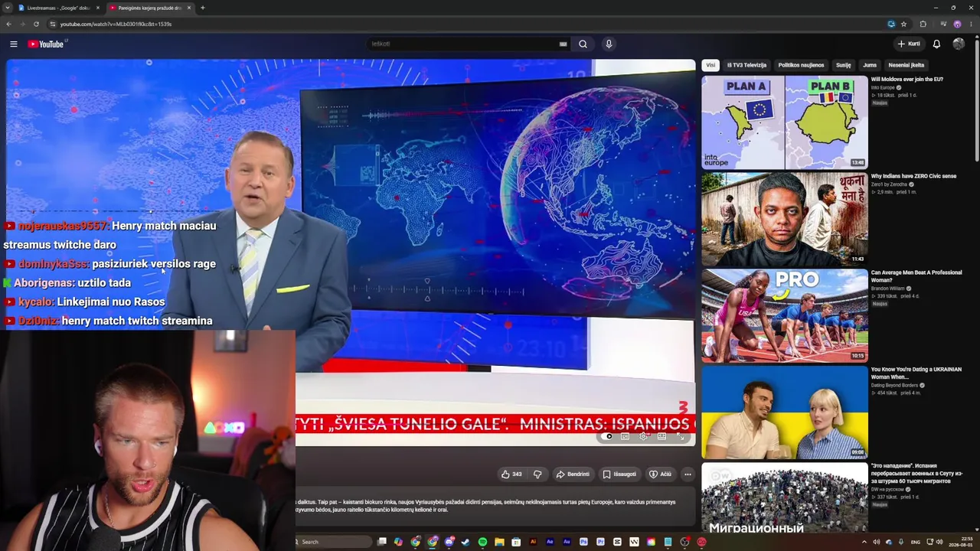Viewport: 980px width, 551px height.
Task: Open Adobe Photoshop from the taskbar
Action: [583, 542]
